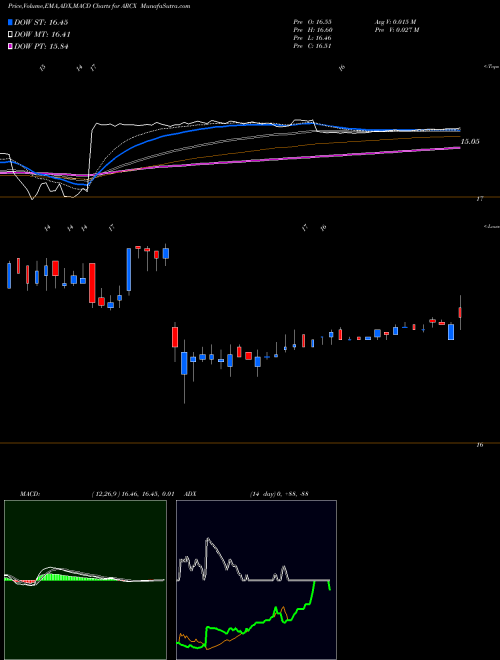
Task: Click the '<Tops' label at upper right
Action: (x=491, y=67)
